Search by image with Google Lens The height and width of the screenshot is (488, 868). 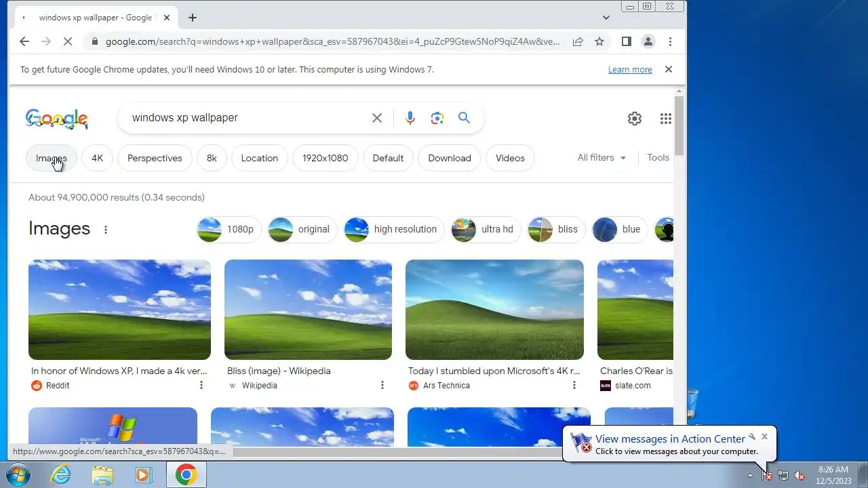[437, 118]
